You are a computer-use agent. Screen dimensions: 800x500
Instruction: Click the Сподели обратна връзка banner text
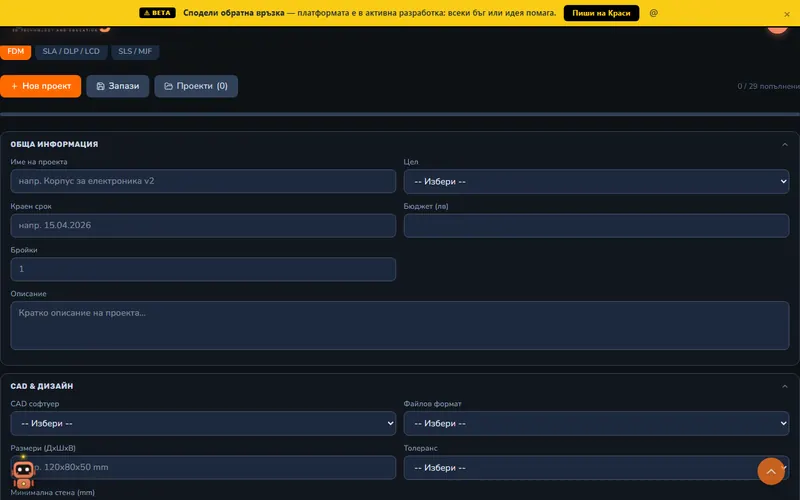pos(234,13)
